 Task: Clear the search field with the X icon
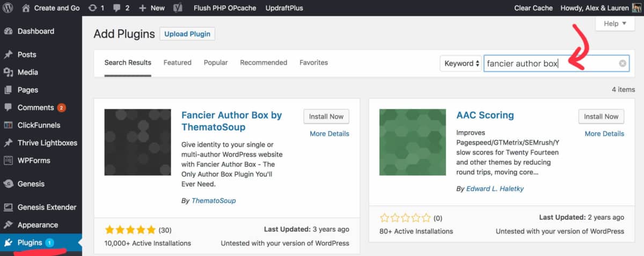click(x=623, y=63)
